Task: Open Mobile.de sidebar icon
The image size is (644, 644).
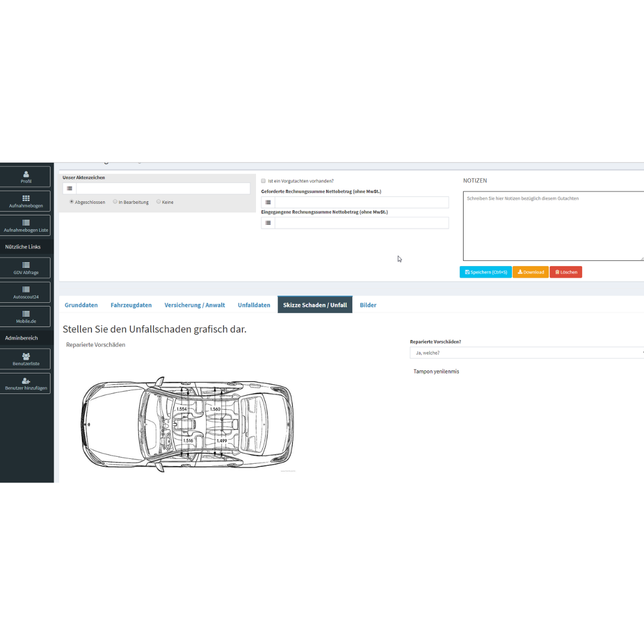Action: coord(26,314)
